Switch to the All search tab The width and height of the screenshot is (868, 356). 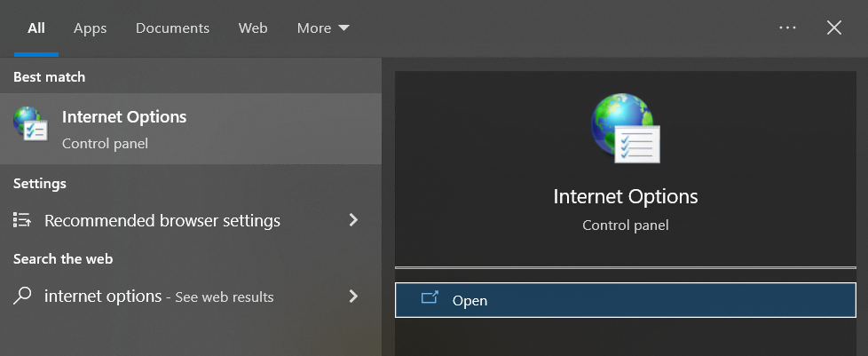(x=36, y=28)
